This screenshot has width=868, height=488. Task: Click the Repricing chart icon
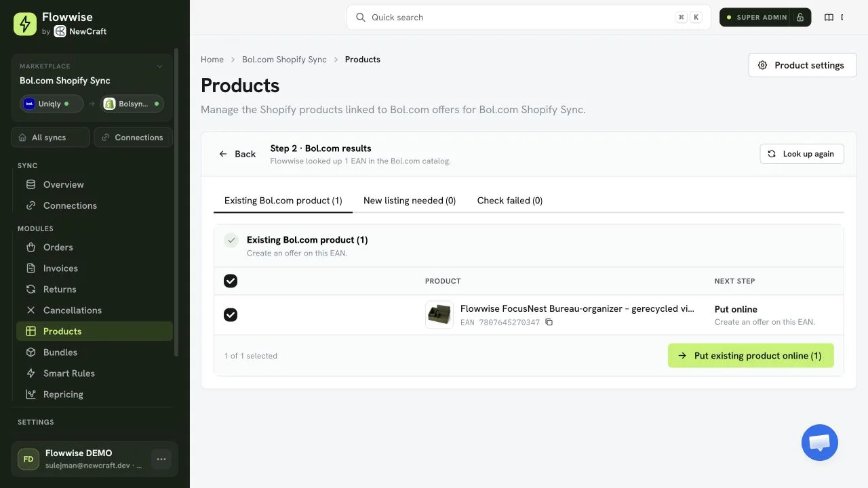(31, 394)
